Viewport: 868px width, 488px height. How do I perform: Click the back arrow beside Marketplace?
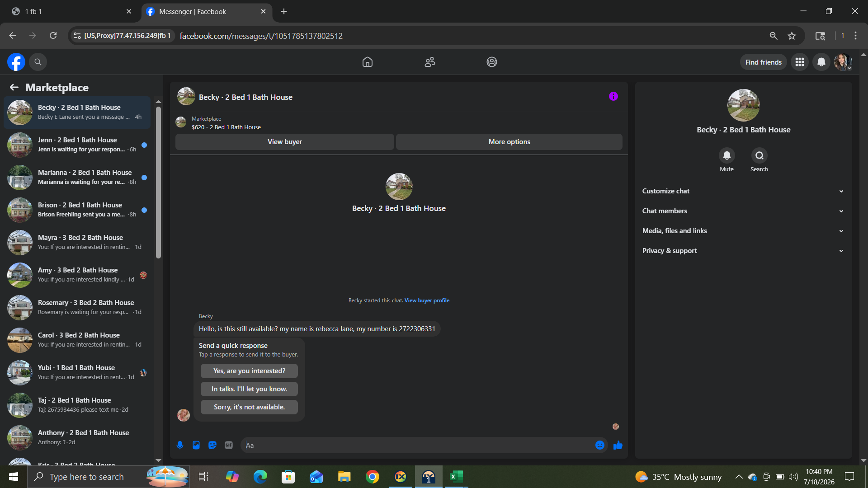click(x=14, y=87)
